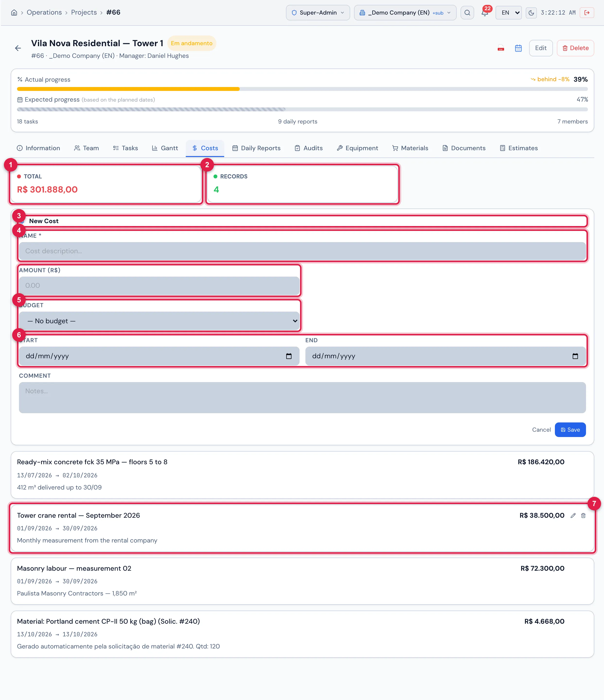Export project using the PDF icon

(501, 48)
